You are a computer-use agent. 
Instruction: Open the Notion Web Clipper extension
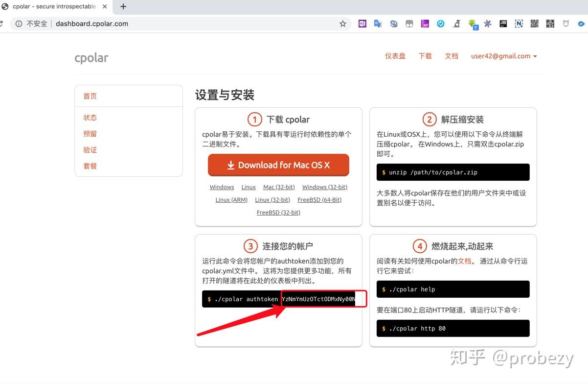tap(519, 23)
